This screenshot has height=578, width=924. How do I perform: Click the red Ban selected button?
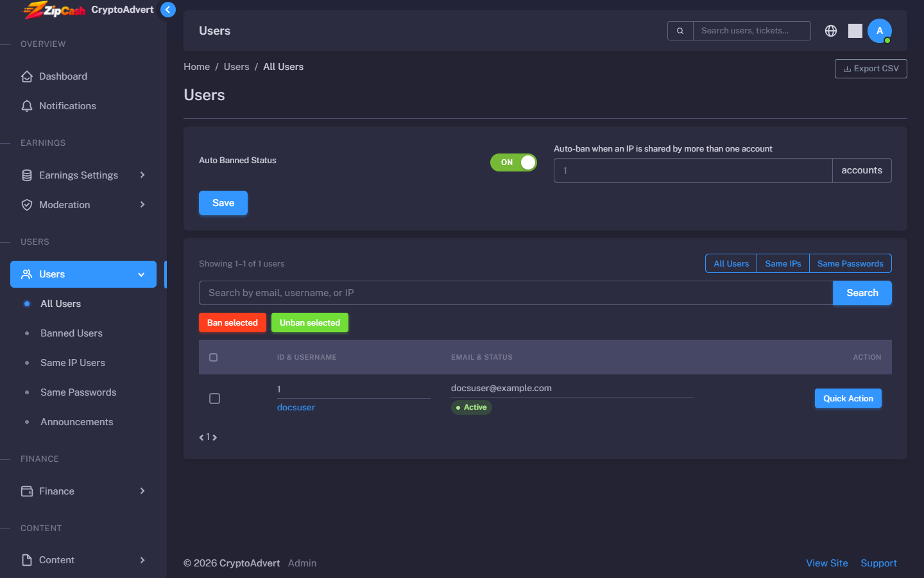(232, 322)
